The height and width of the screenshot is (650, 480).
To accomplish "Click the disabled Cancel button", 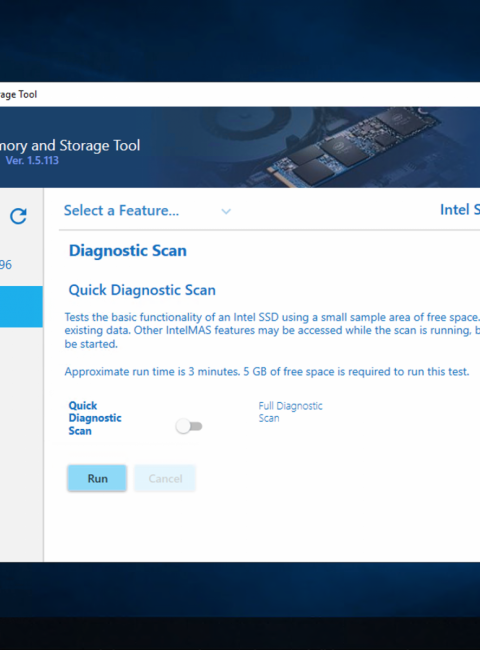I will [x=165, y=478].
